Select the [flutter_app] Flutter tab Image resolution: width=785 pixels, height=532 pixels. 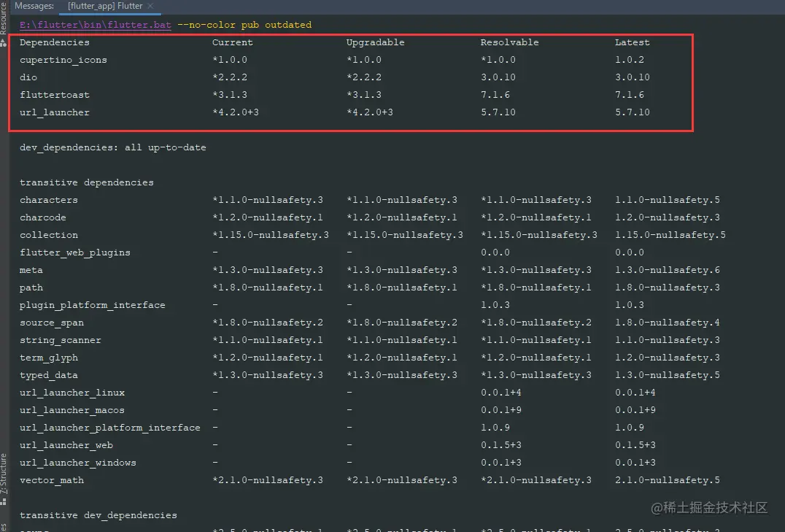(104, 7)
